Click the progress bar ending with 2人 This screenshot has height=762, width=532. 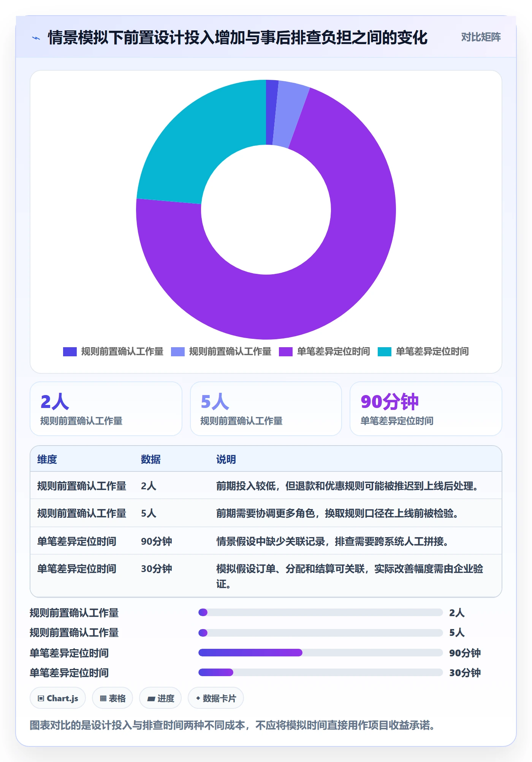[x=320, y=612]
